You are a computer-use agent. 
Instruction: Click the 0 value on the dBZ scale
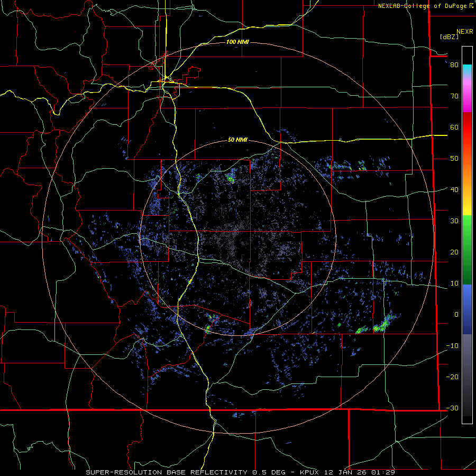tap(456, 315)
